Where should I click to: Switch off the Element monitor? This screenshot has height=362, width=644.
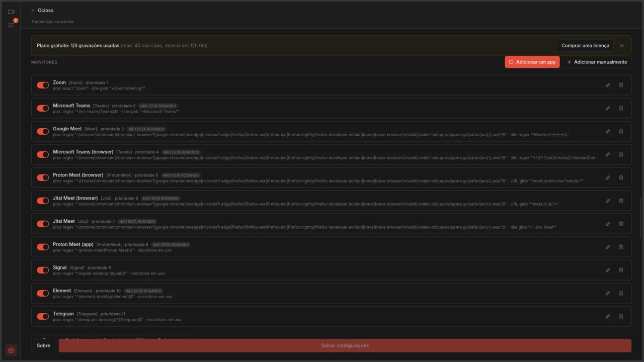[43, 293]
